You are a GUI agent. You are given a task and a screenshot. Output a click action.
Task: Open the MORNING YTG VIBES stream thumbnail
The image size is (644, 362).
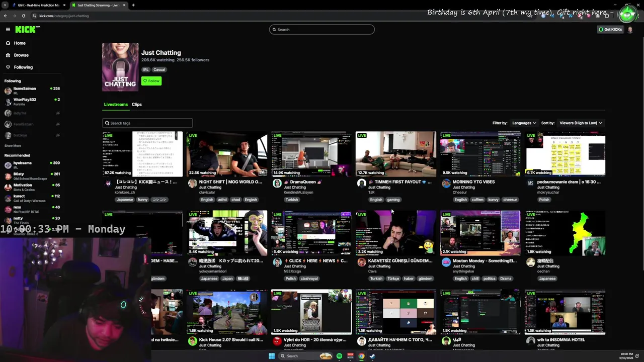coord(480,154)
